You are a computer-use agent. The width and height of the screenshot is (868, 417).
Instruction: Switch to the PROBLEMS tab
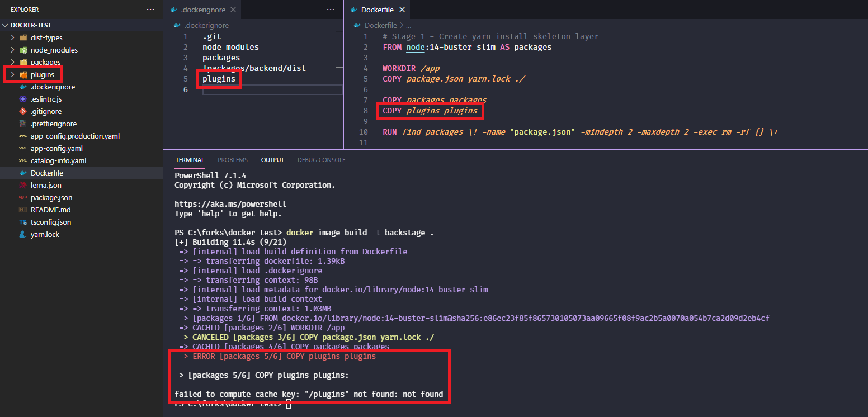click(232, 159)
